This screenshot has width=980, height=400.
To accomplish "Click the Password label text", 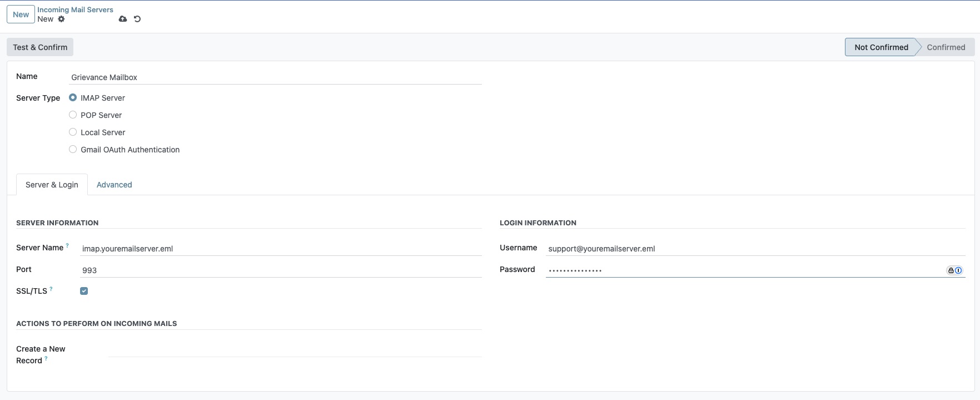I will tap(517, 269).
